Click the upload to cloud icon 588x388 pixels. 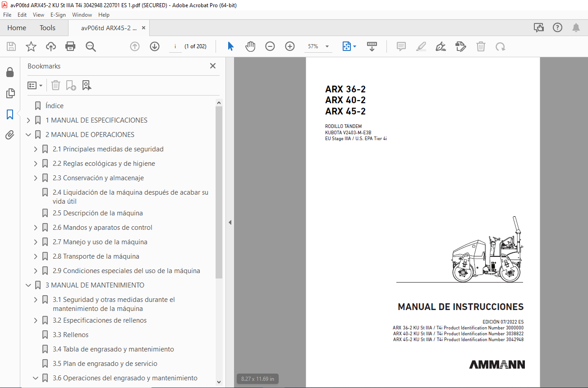pyautogui.click(x=51, y=46)
